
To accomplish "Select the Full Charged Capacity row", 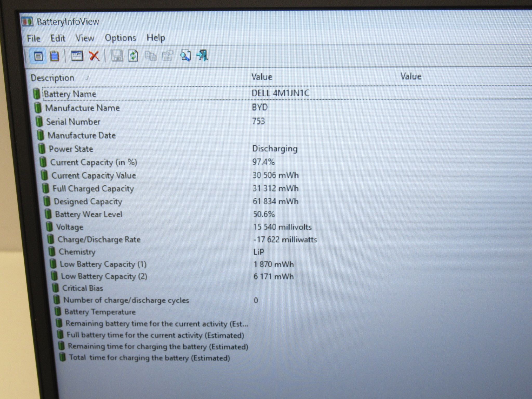I will [286, 188].
